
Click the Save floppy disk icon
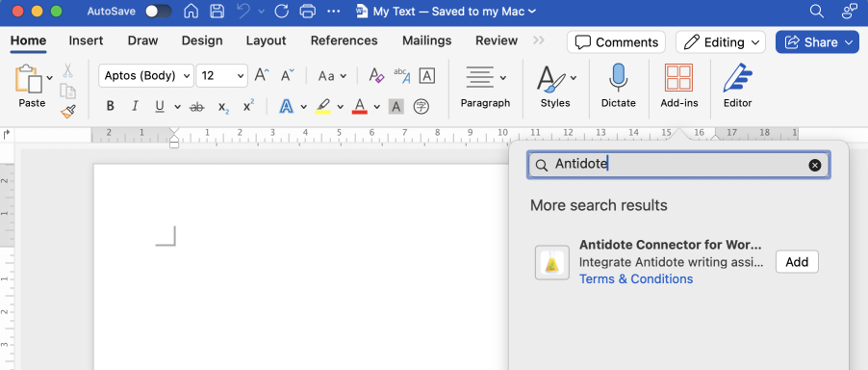click(x=217, y=11)
